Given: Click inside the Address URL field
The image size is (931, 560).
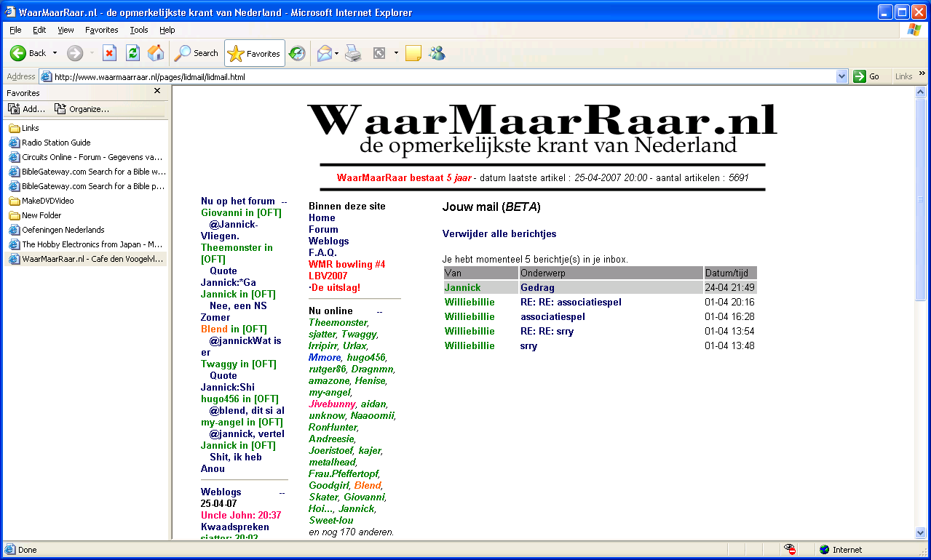Looking at the screenshot, I should [437, 76].
